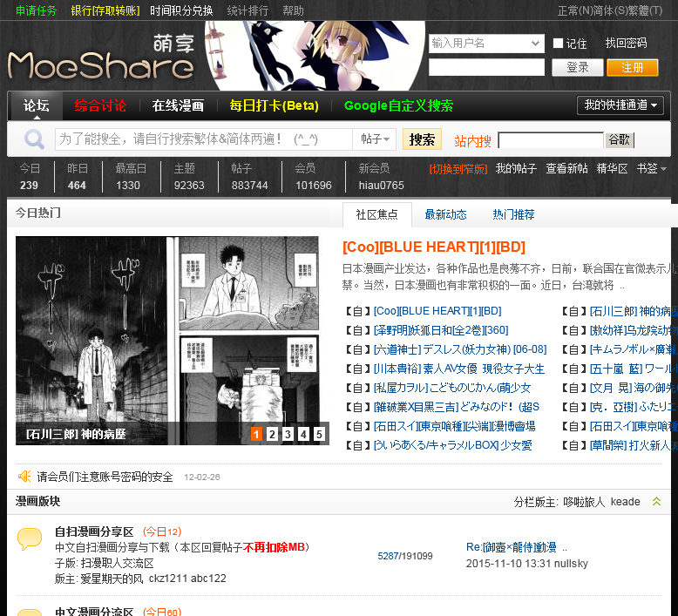
Task: Collapse the 漫画版块 section with green chevron
Action: pyautogui.click(x=656, y=502)
